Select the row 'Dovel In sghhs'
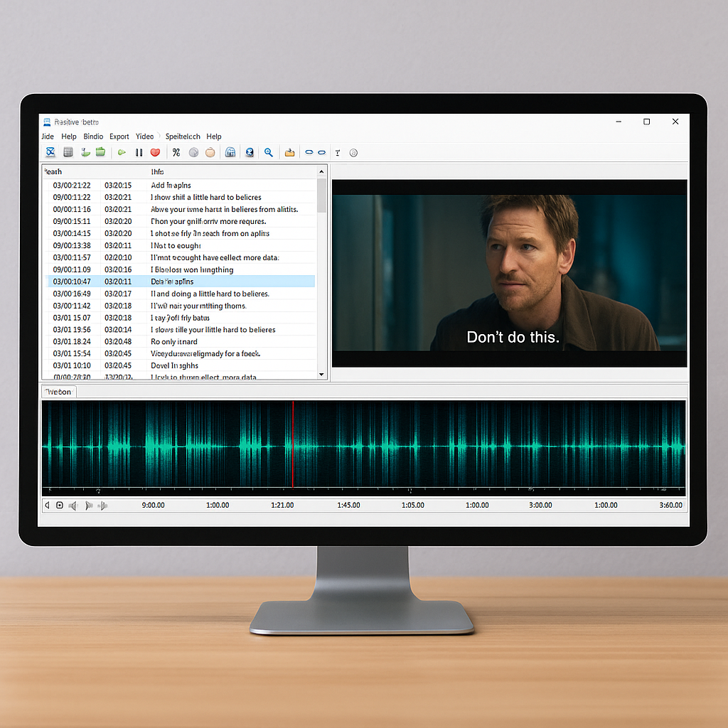This screenshot has width=728, height=728. (x=181, y=366)
